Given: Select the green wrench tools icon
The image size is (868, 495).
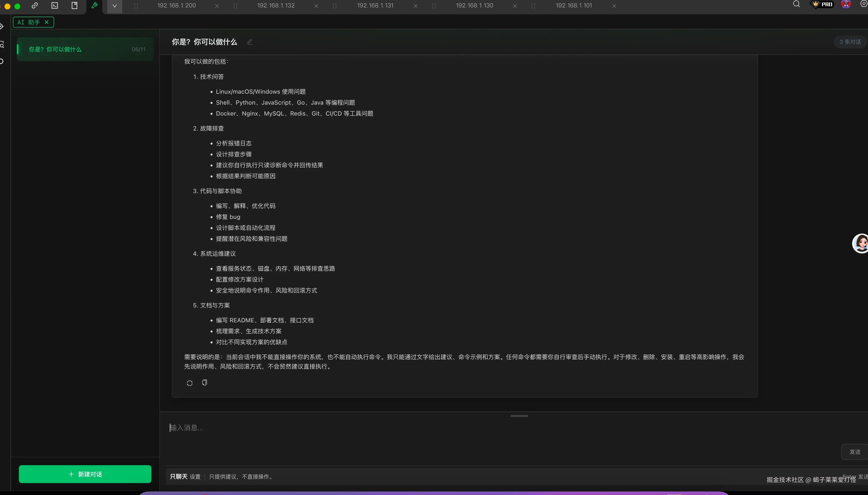Looking at the screenshot, I should click(94, 5).
